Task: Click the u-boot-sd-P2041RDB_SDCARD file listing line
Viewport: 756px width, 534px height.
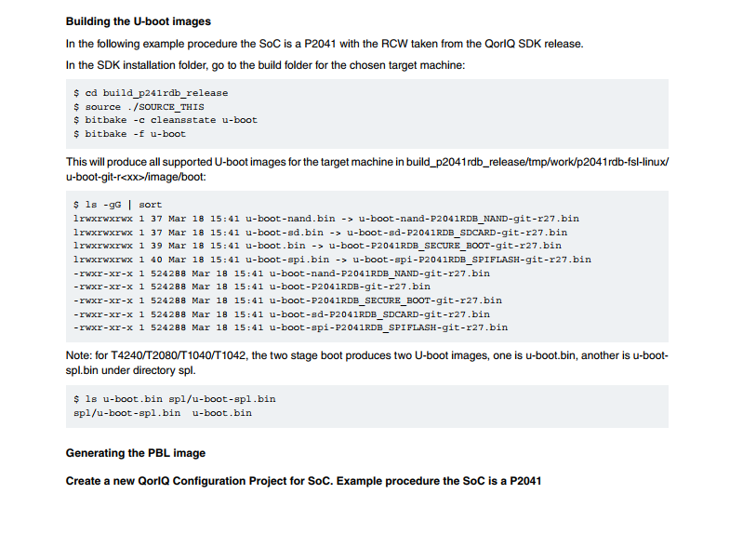Action: pos(287,314)
